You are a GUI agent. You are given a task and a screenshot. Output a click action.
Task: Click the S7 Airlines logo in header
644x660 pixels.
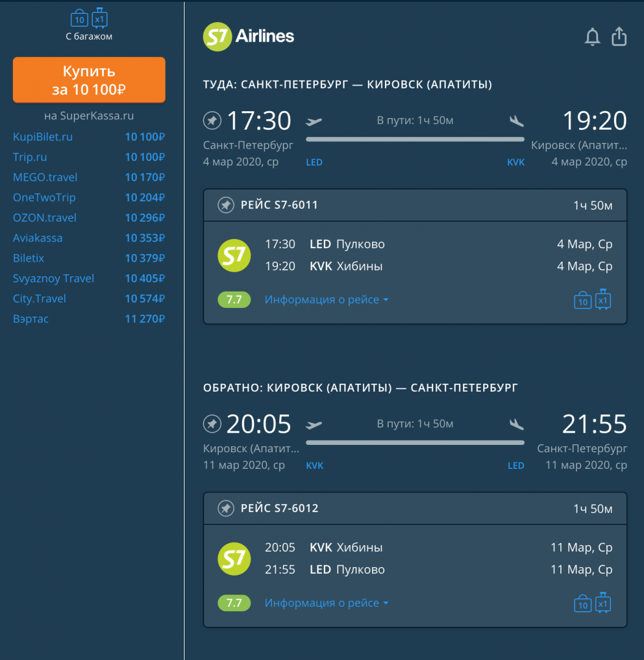[248, 36]
